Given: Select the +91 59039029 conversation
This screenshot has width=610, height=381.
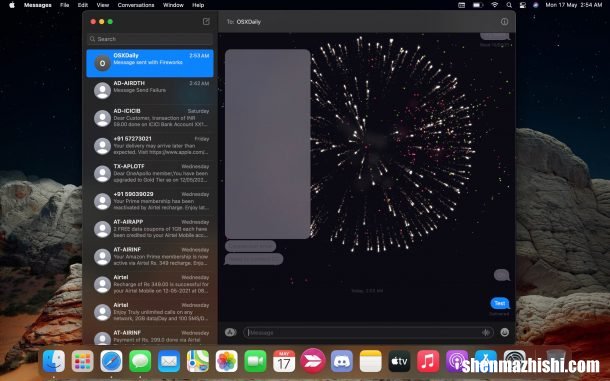Looking at the screenshot, I should point(150,201).
